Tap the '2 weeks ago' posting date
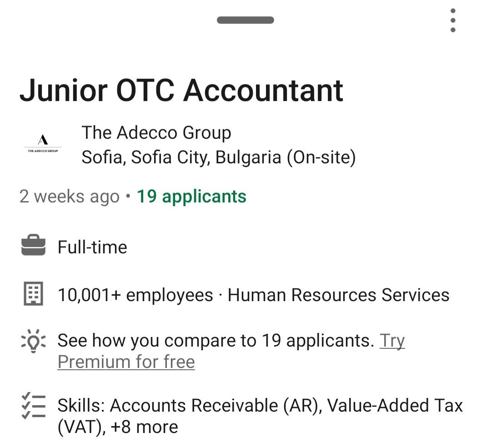 (70, 197)
